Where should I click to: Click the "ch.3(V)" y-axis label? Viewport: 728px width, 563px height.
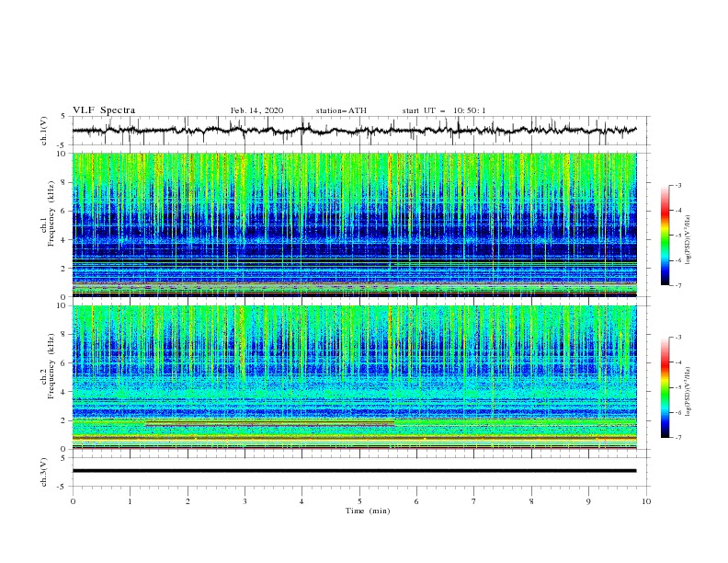click(x=44, y=472)
